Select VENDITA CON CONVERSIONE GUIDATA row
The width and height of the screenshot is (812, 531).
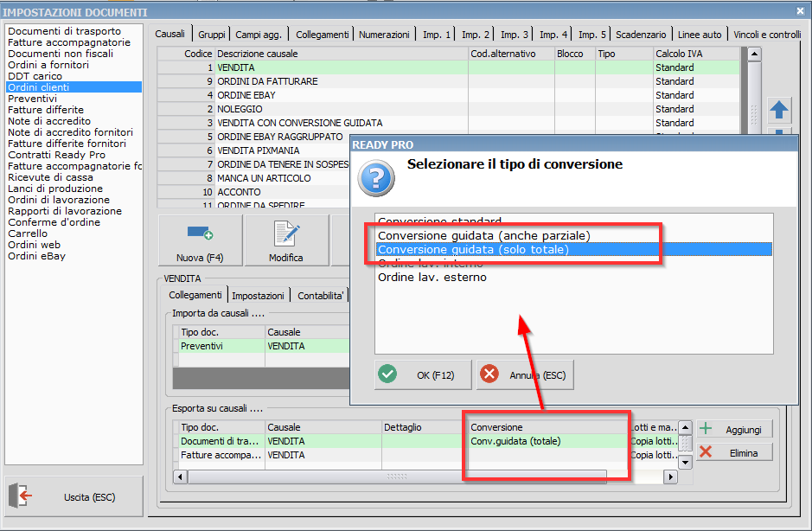tap(449, 123)
